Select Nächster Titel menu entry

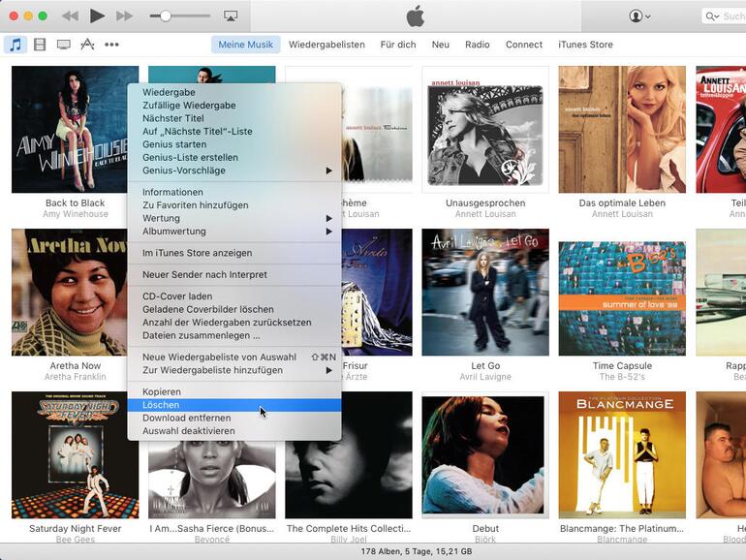point(234,118)
